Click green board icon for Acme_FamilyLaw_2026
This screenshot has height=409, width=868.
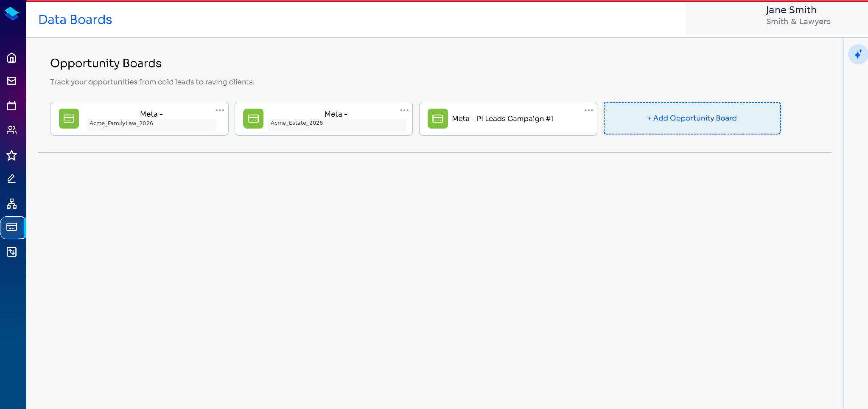[x=69, y=119]
